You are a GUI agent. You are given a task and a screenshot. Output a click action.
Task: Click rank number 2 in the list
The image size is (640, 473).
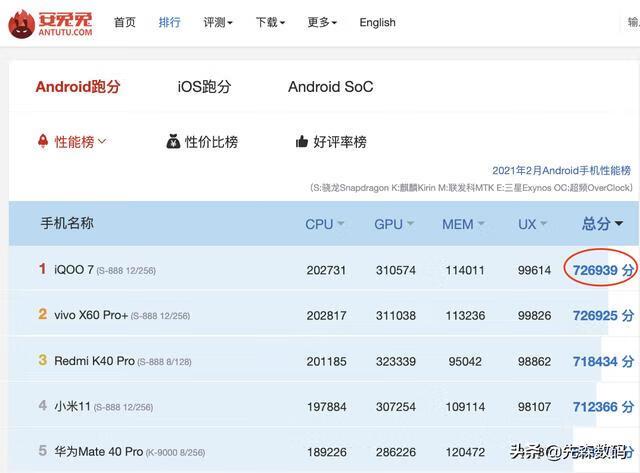42,314
